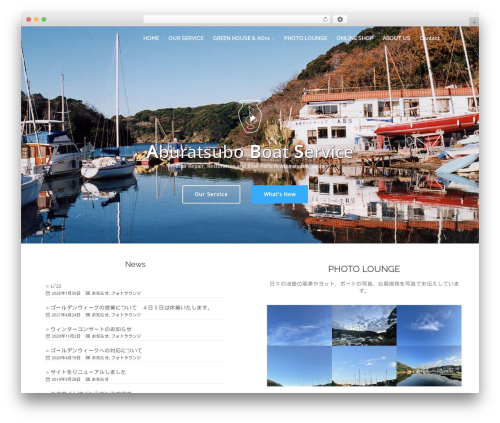Click calendar icon under サイトをリニューアルしました
The image size is (500, 423).
click(x=48, y=379)
